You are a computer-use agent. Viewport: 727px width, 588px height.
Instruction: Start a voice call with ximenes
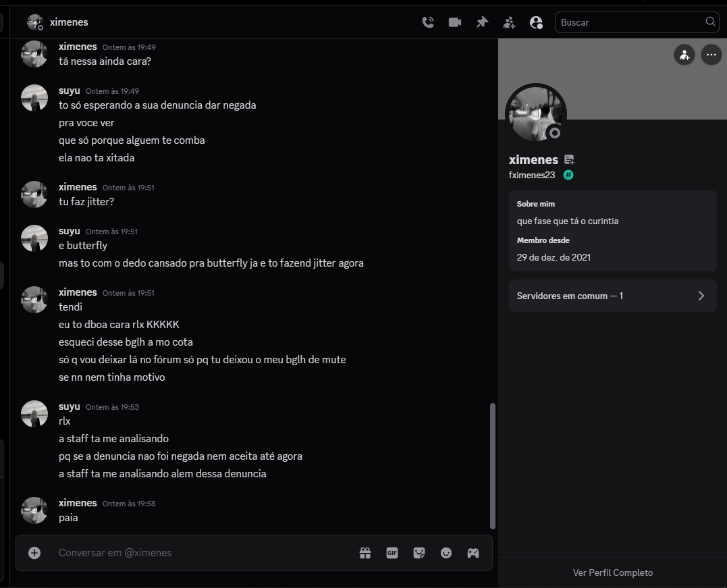[x=428, y=22]
